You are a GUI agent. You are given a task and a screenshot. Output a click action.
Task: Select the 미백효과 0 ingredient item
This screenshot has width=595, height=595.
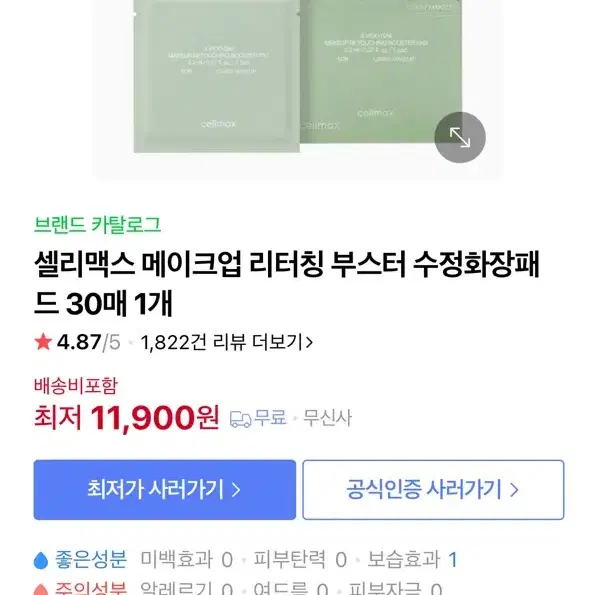click(187, 560)
